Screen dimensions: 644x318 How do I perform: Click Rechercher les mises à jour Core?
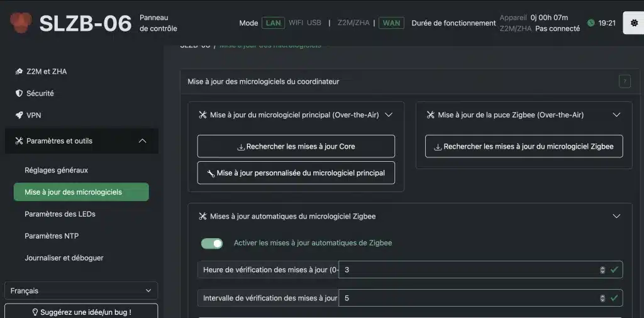click(296, 147)
